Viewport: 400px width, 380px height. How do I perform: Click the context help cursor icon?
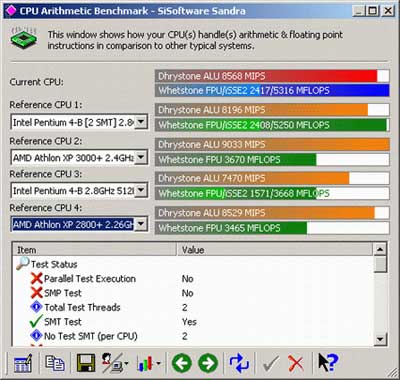pyautogui.click(x=328, y=363)
